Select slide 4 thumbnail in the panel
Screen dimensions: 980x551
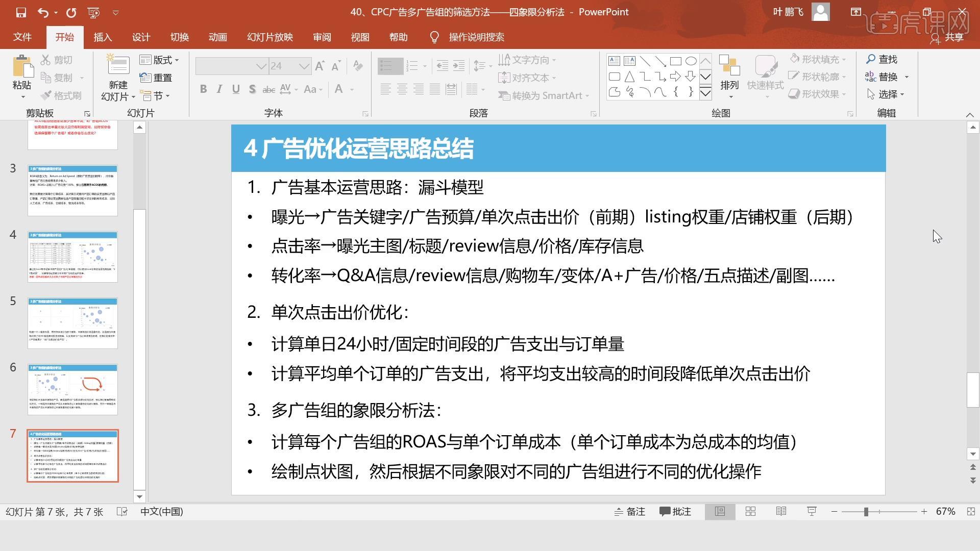point(72,257)
